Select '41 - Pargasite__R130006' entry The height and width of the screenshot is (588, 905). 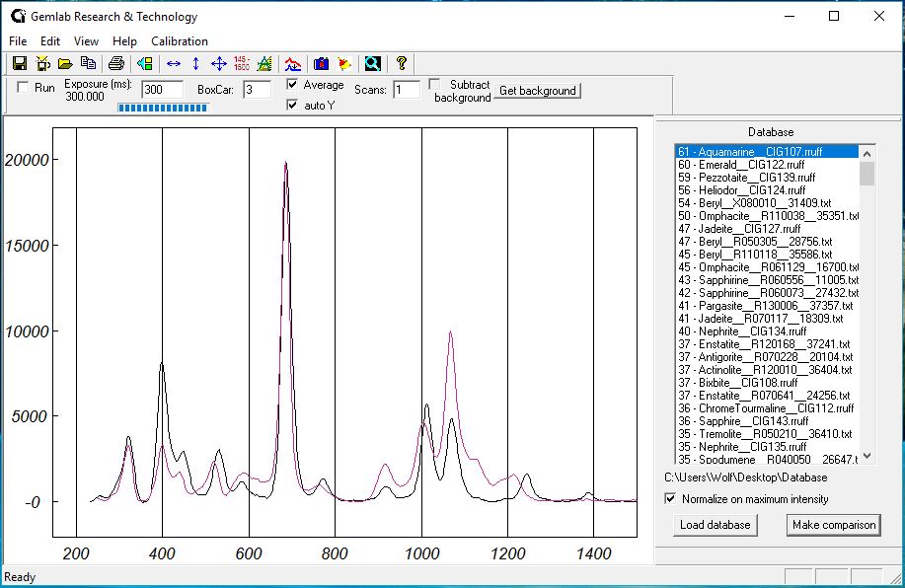(767, 305)
